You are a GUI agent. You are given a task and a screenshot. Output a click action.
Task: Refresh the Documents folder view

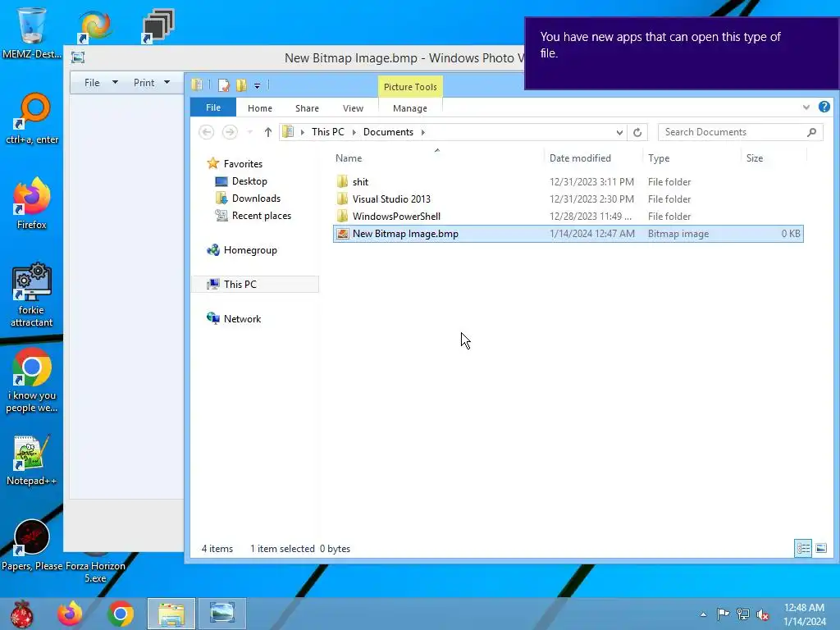pyautogui.click(x=637, y=132)
